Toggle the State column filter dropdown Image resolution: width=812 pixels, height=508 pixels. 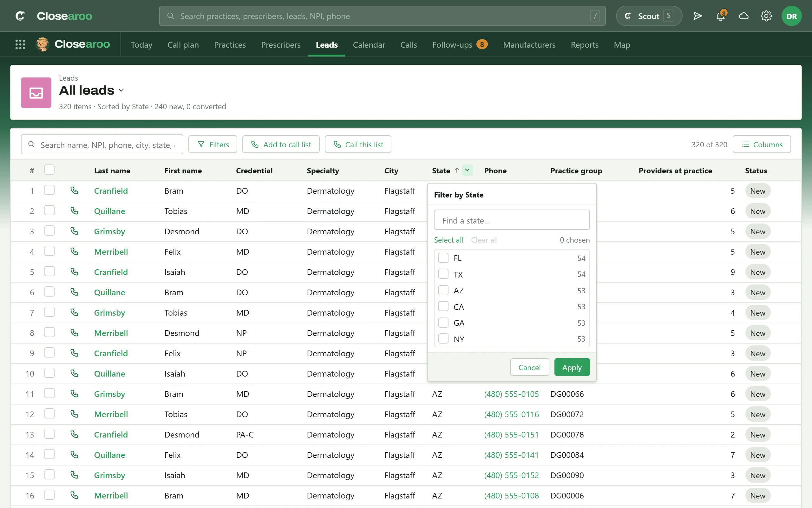[x=468, y=170]
